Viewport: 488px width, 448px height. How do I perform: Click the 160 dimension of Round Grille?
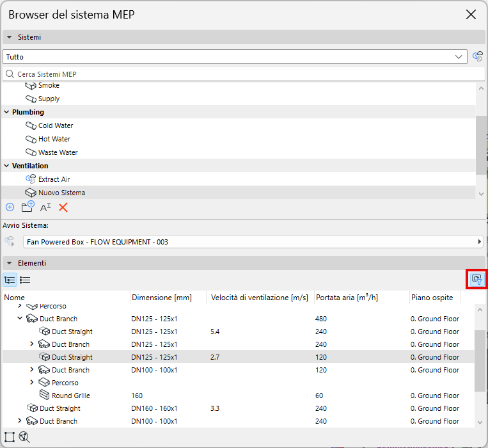click(137, 396)
